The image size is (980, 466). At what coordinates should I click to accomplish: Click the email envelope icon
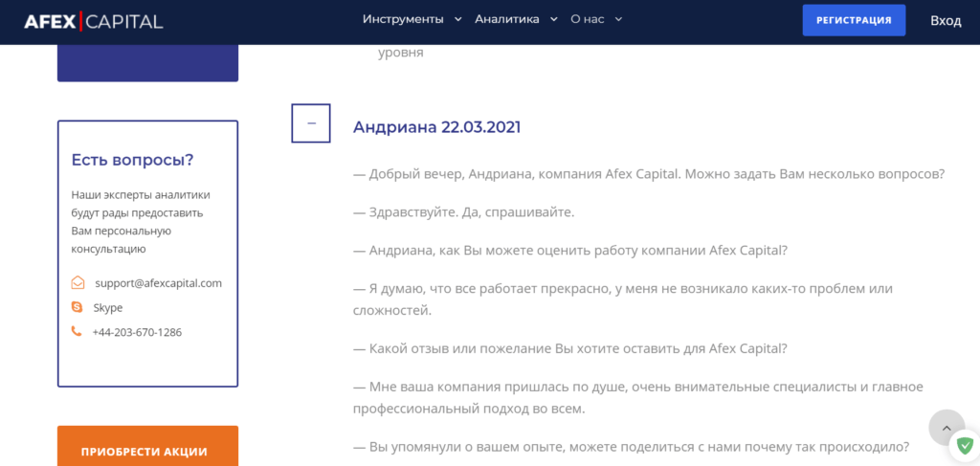pyautogui.click(x=78, y=283)
